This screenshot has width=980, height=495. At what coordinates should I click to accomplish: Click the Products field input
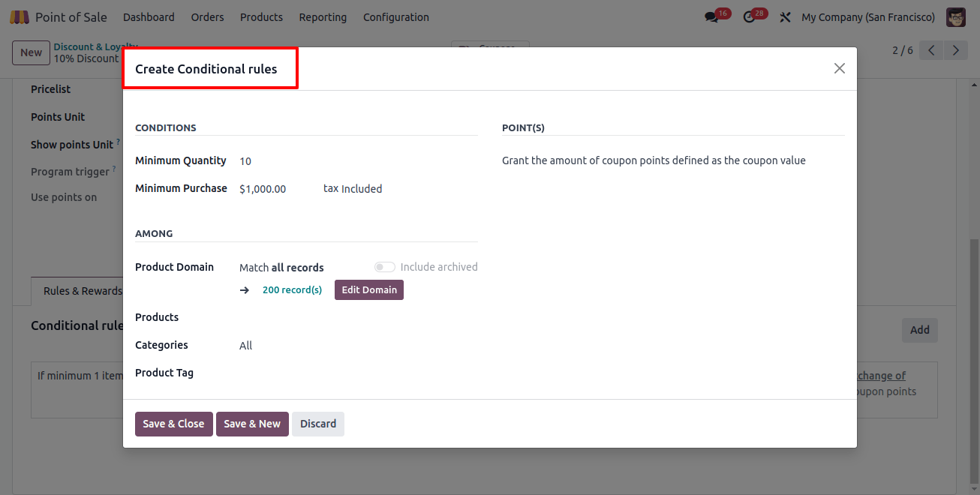pyautogui.click(x=359, y=317)
